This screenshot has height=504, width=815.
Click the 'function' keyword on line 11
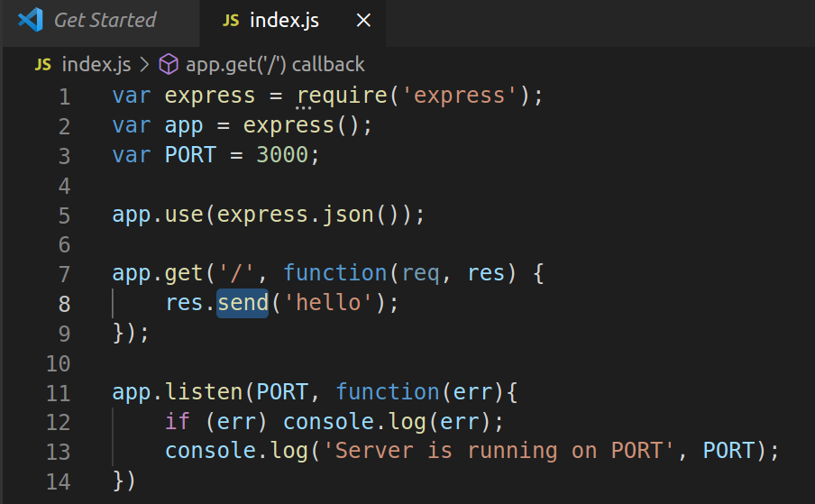388,392
